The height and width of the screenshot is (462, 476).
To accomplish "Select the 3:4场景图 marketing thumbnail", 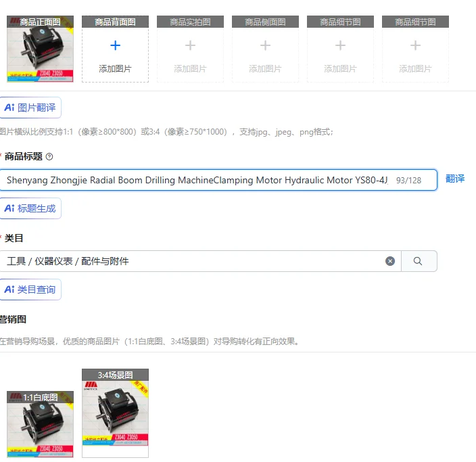I will coord(115,413).
